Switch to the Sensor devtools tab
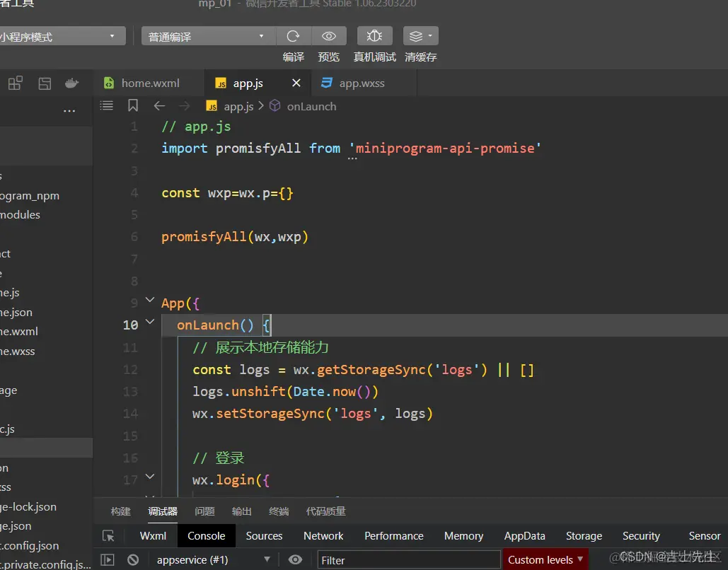Screen dimensions: 728x570 tap(705, 535)
